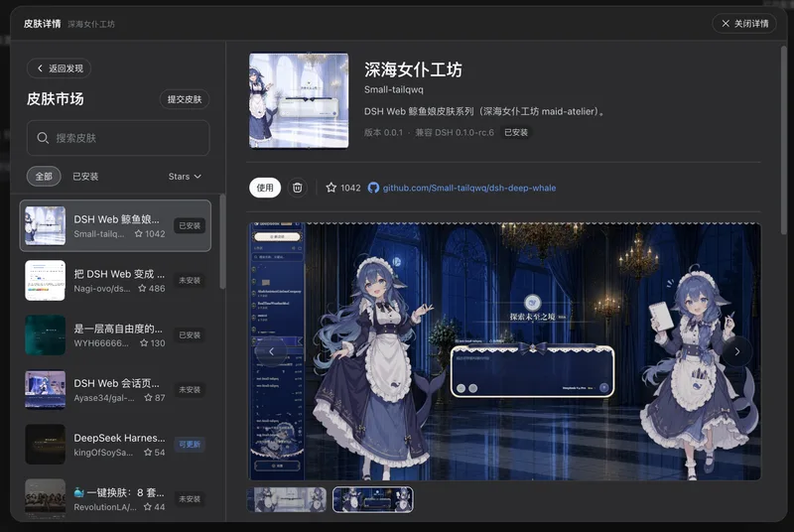794x532 pixels.
Task: Click the GitHub logo icon
Action: [x=373, y=188]
